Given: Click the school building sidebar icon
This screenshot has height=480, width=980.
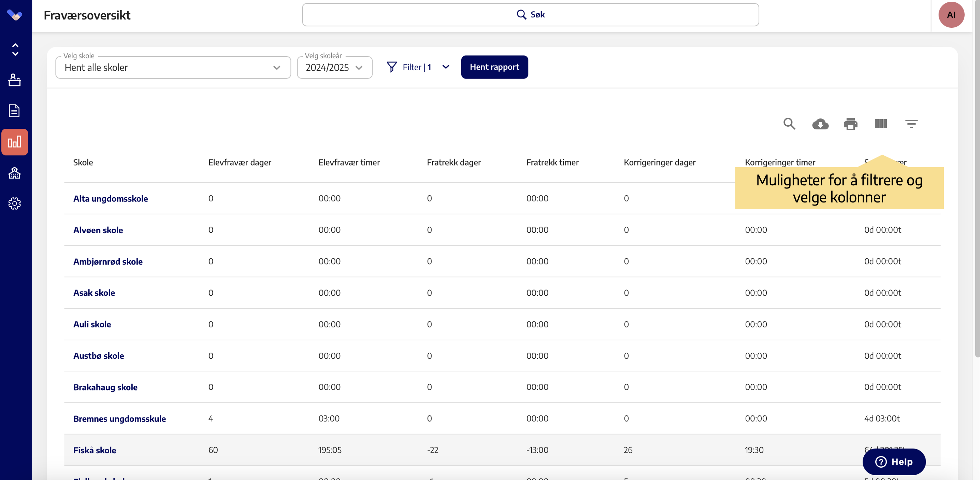Looking at the screenshot, I should [14, 173].
